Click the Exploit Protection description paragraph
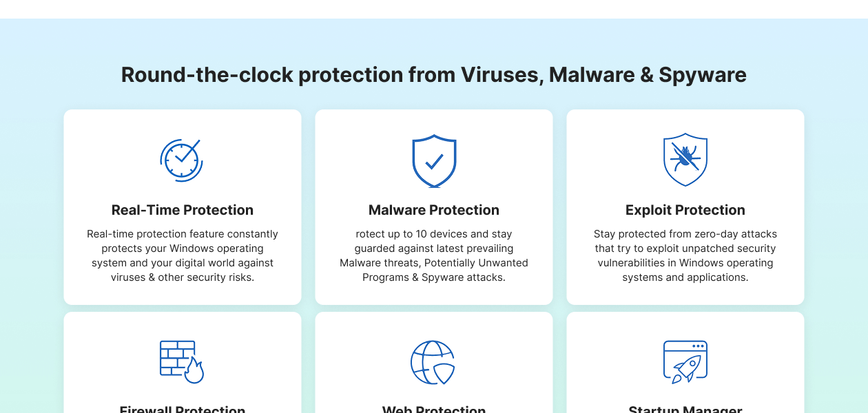868x413 pixels. (685, 255)
